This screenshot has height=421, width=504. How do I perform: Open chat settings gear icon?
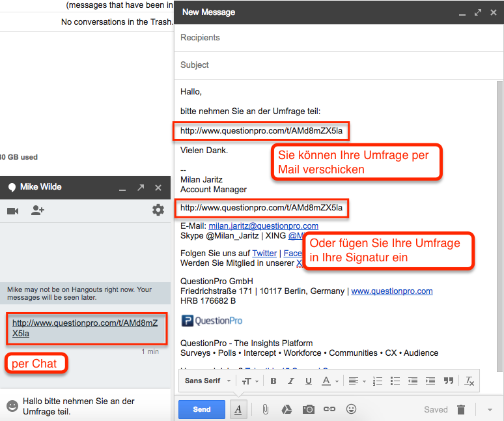[x=158, y=210]
